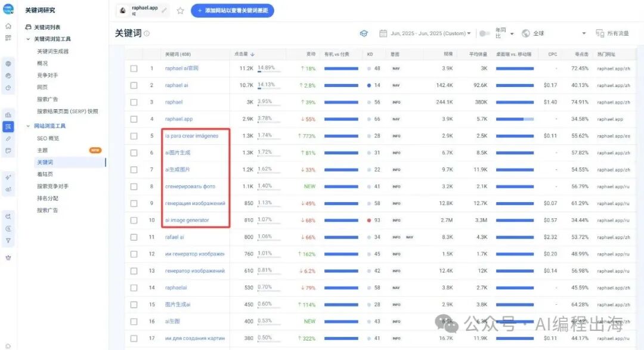This screenshot has width=644, height=350.
Task: Go to SEO 概览 in sidebar
Action: pyautogui.click(x=48, y=138)
